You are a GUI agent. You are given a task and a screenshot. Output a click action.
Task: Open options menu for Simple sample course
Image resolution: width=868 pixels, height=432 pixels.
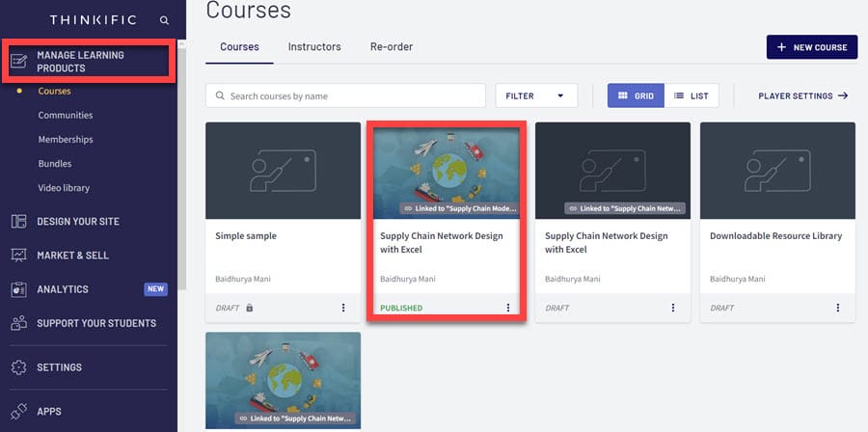click(343, 308)
